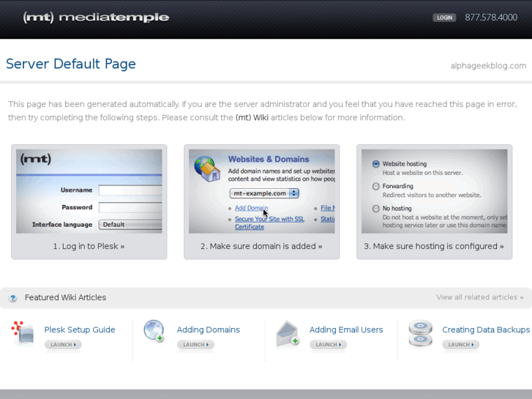Click the (mt) mediatemple logo
Screen dimensions: 532x399
[x=96, y=18]
